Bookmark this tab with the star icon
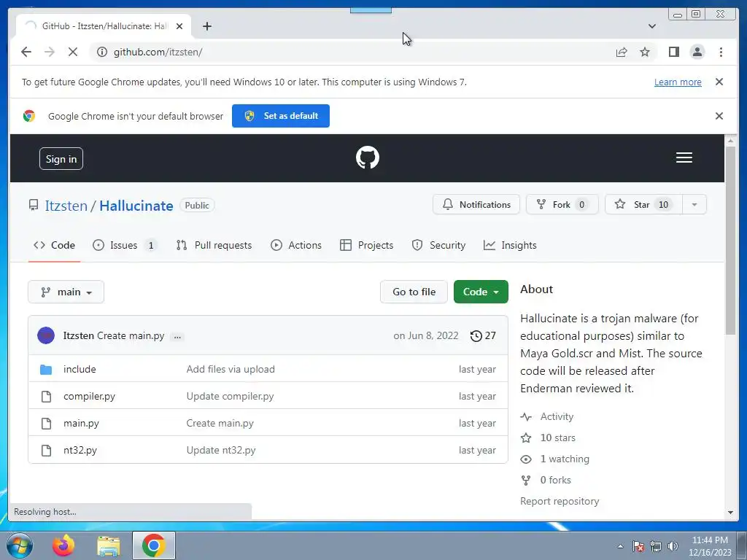Screen dimensions: 747x560 (645, 52)
